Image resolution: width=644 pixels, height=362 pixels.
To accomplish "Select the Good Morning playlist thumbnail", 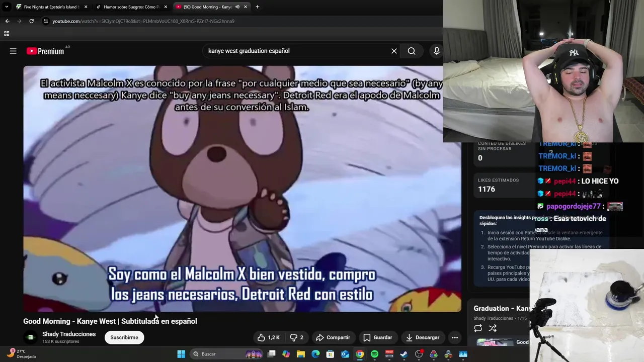I will (x=495, y=342).
